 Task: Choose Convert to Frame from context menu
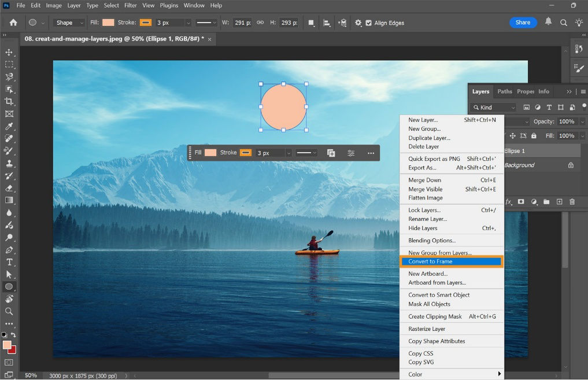pyautogui.click(x=431, y=261)
